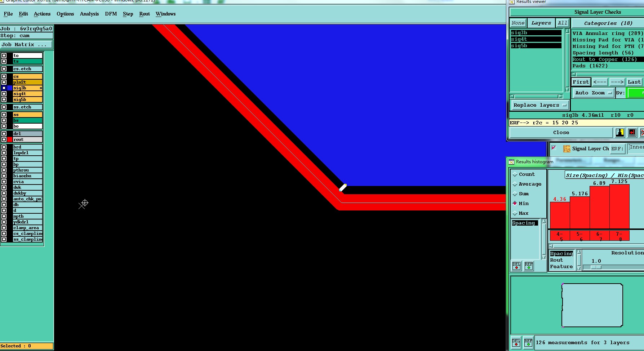The image size is (644, 351).
Task: Click the next result arrow button
Action: point(617,82)
